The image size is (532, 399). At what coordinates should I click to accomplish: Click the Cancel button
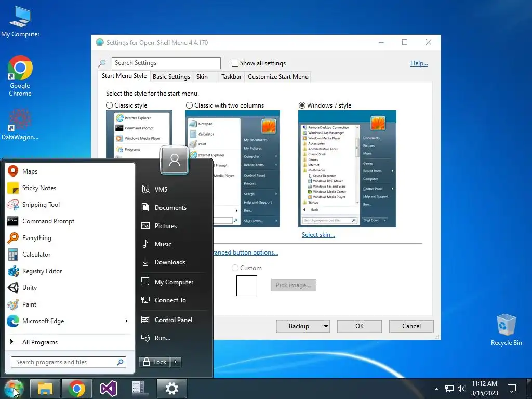click(x=411, y=326)
